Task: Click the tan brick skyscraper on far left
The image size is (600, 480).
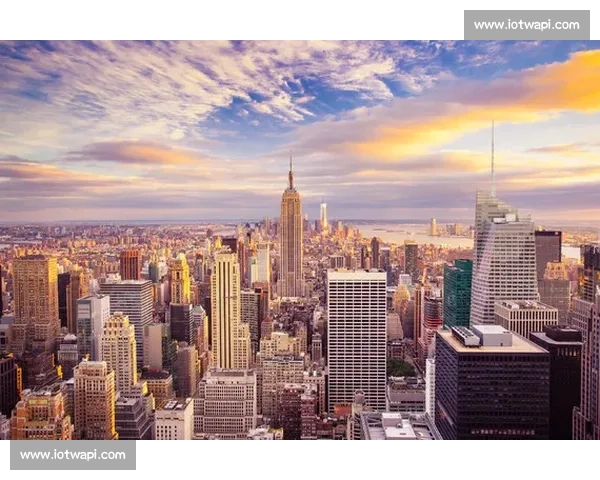Action: pos(35,300)
